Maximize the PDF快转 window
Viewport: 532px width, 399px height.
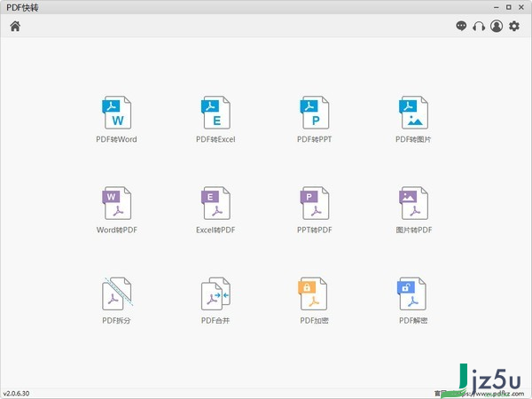(509, 7)
